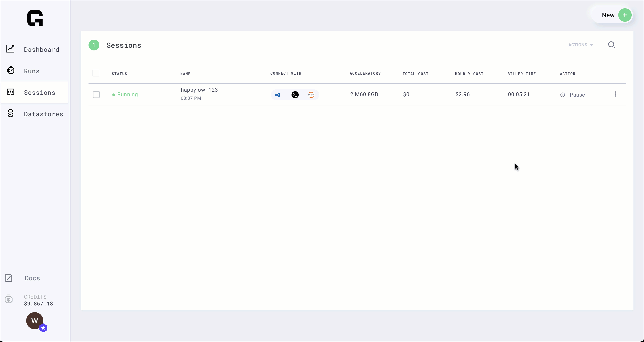Click the Docs link in sidebar

pos(32,278)
